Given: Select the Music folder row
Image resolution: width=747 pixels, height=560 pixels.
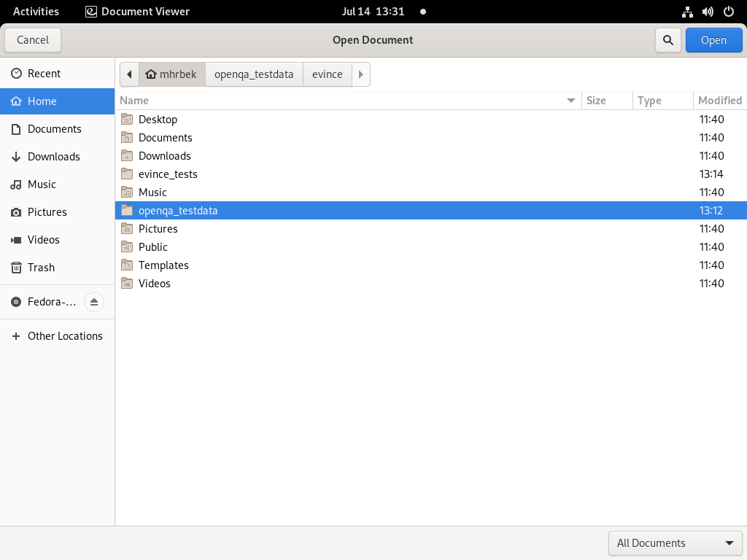Looking at the screenshot, I should 430,192.
